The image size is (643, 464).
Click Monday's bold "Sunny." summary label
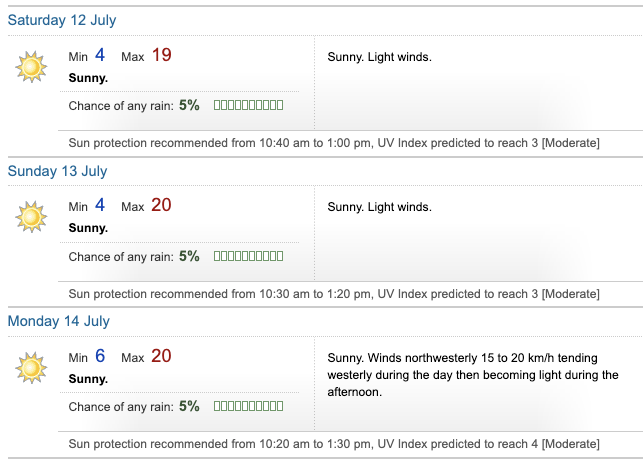88,379
